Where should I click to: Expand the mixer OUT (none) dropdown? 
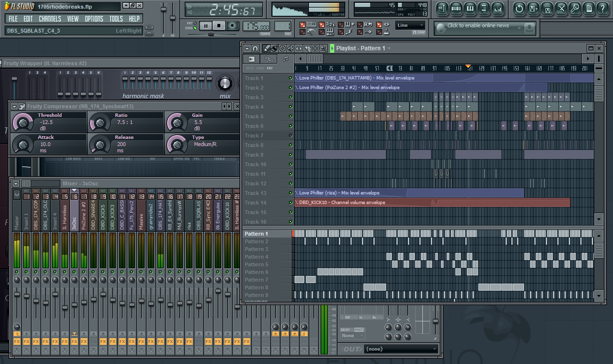[401, 349]
